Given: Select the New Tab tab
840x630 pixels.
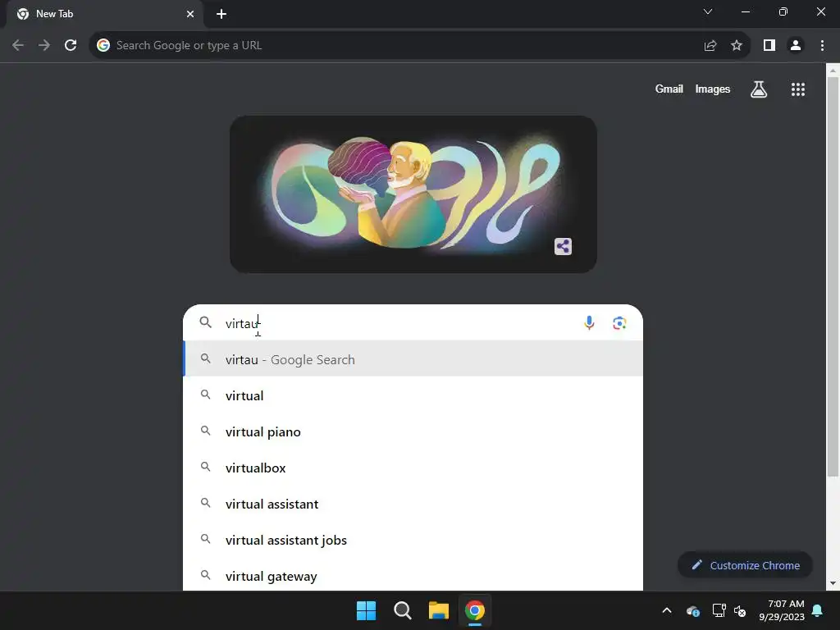Looking at the screenshot, I should (104, 14).
